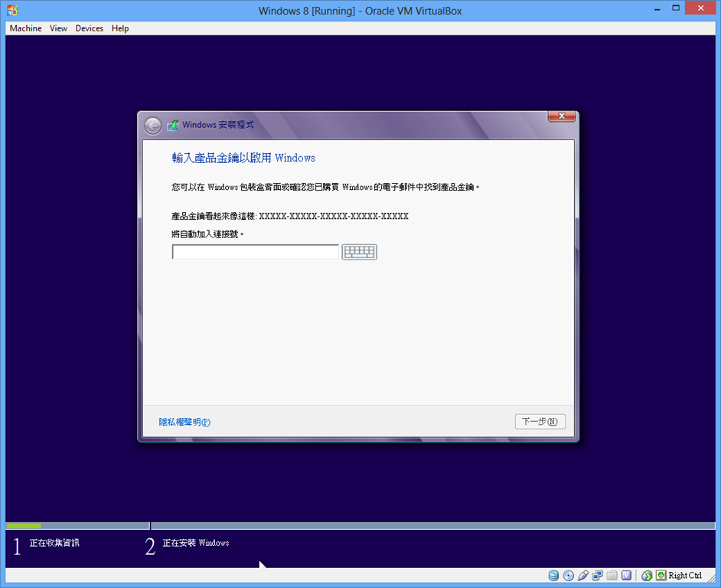Image resolution: width=721 pixels, height=588 pixels.
Task: Click the keyboard capture arrow icon
Action: 661,575
